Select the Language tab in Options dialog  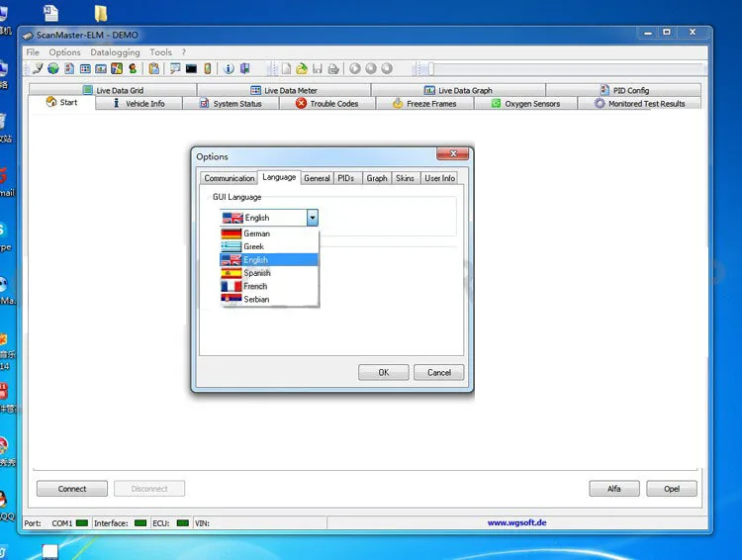(279, 177)
